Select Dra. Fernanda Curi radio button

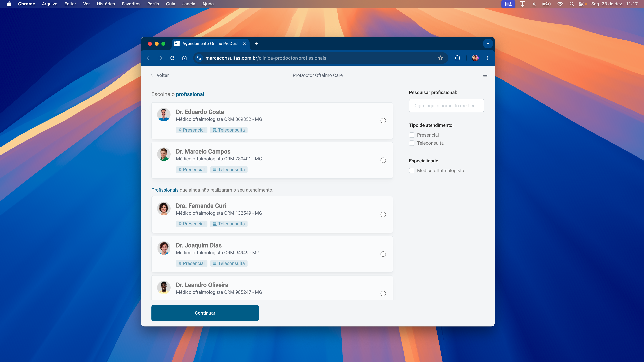tap(383, 215)
